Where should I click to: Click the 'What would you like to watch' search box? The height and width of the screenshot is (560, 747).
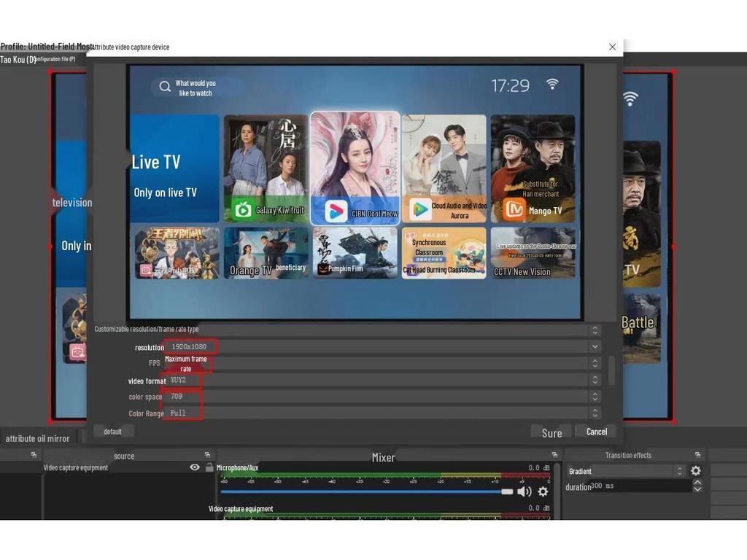[x=197, y=87]
